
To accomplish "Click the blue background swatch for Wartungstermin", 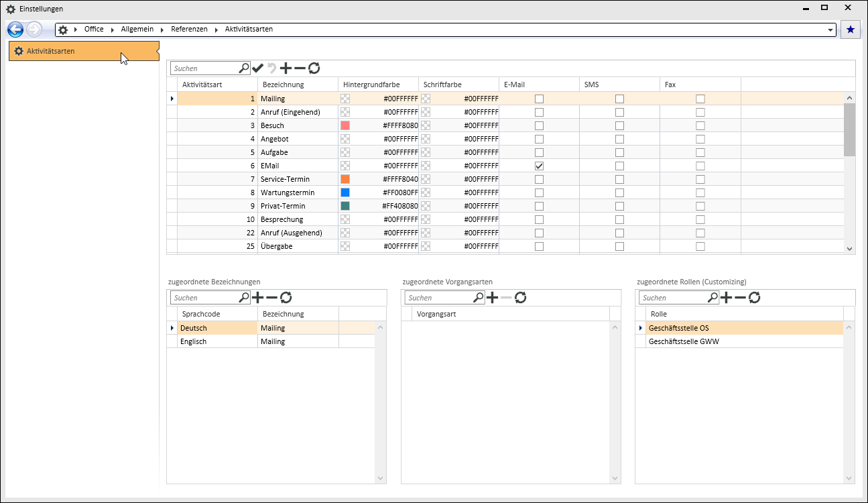I will (x=345, y=192).
